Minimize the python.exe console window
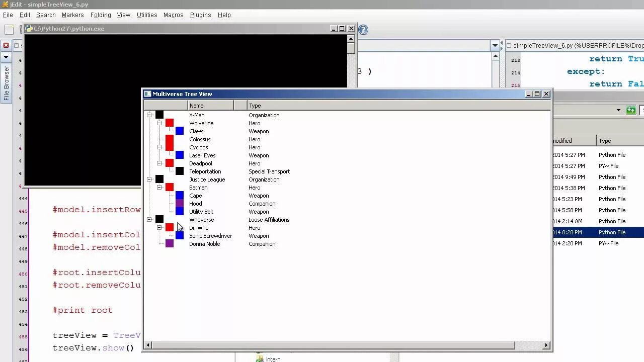The width and height of the screenshot is (644, 362). click(334, 29)
